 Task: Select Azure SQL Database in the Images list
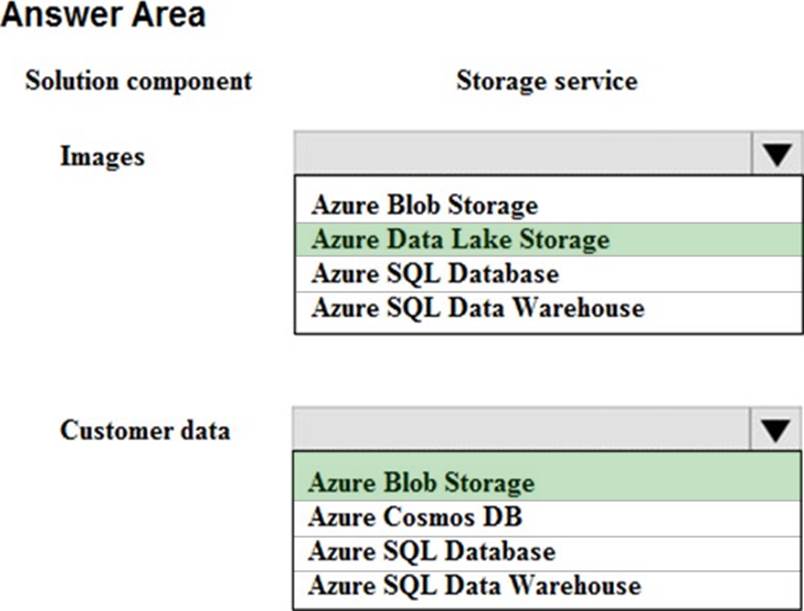click(x=434, y=273)
